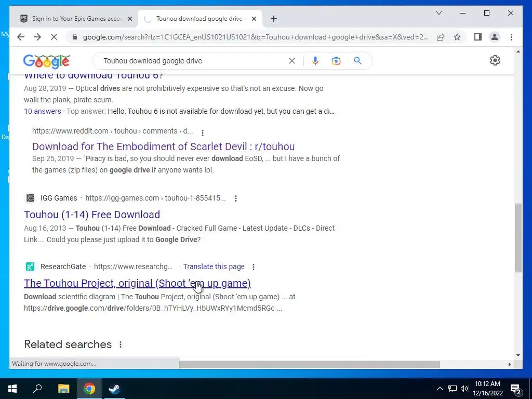Open the notification center

(x=516, y=389)
